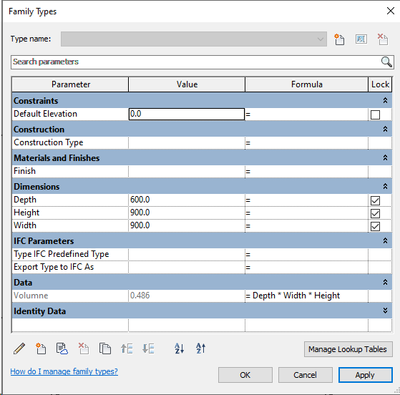Click the Move Parameter Down icon
This screenshot has width=400, height=395.
[x=148, y=349]
